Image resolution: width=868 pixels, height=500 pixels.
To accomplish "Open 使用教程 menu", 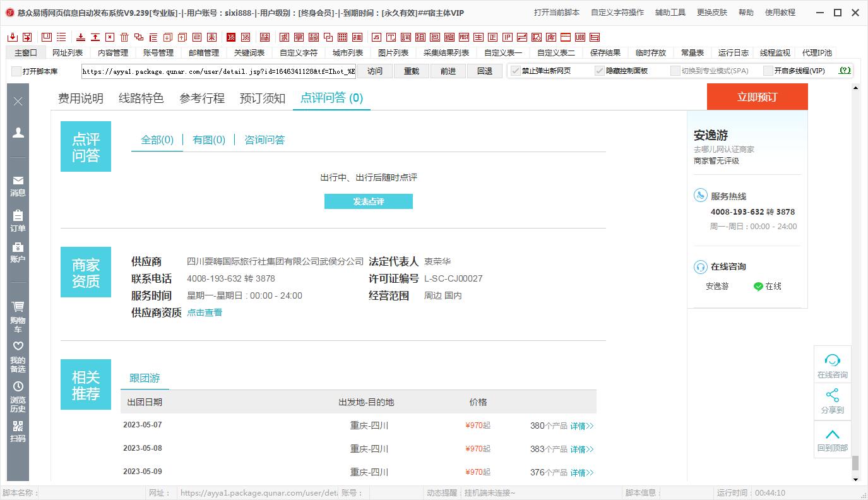I will pos(780,13).
